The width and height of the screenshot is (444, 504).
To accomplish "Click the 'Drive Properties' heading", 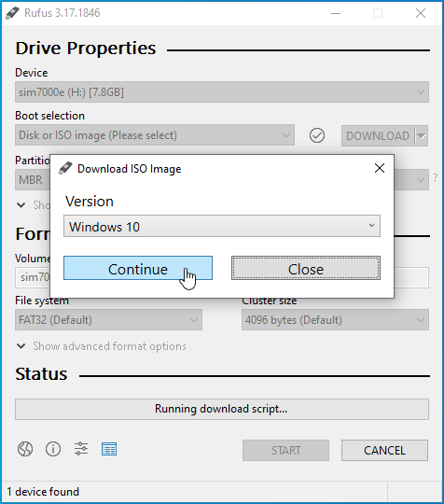I will click(x=86, y=49).
